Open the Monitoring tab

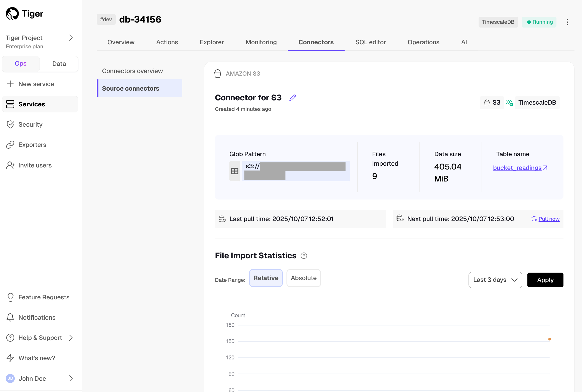click(x=261, y=42)
